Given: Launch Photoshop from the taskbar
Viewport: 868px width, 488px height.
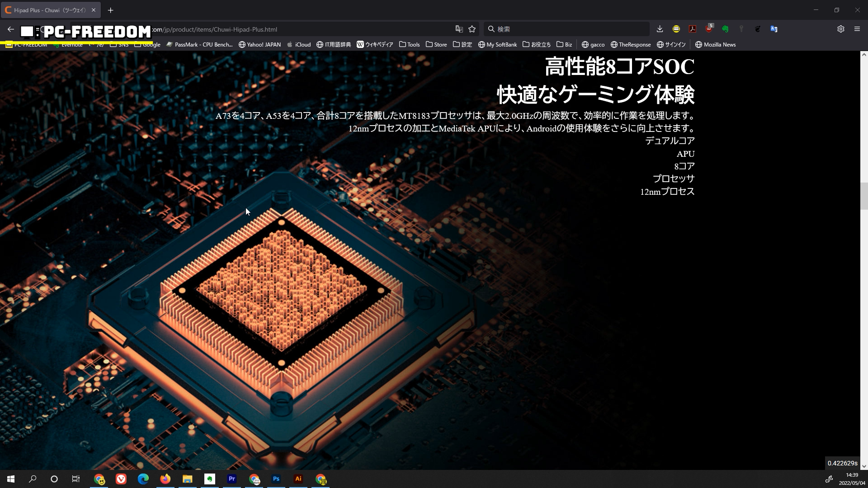Looking at the screenshot, I should tap(276, 479).
